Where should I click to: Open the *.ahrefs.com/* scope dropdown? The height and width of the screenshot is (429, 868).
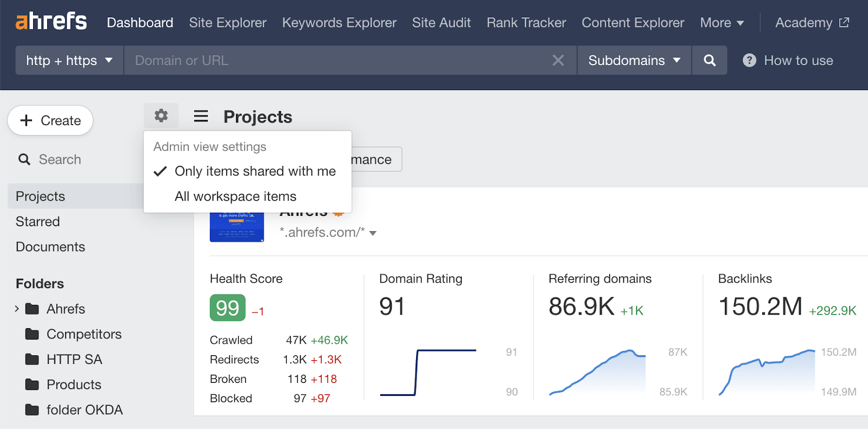pos(373,233)
